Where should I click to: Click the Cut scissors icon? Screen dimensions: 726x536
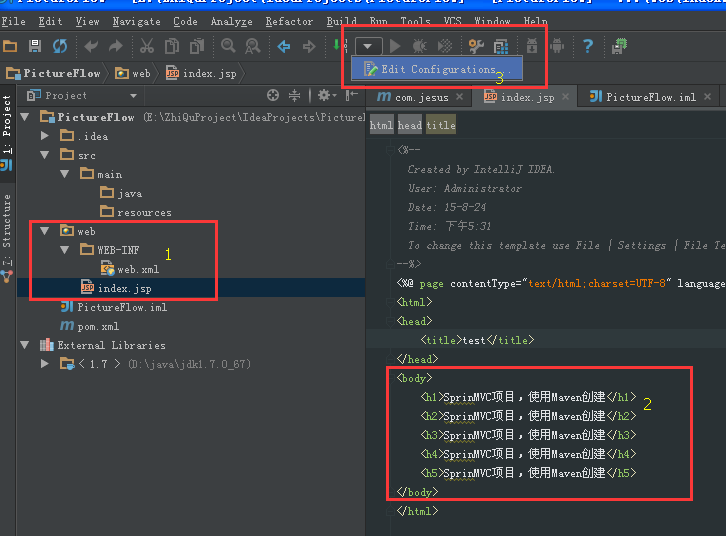(x=147, y=46)
